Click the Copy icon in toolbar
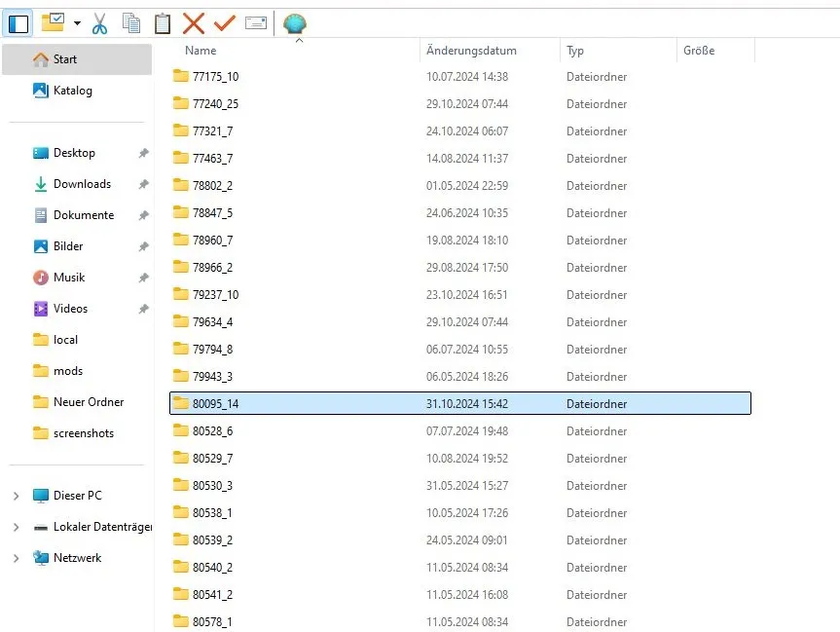The width and height of the screenshot is (840, 632). tap(130, 22)
